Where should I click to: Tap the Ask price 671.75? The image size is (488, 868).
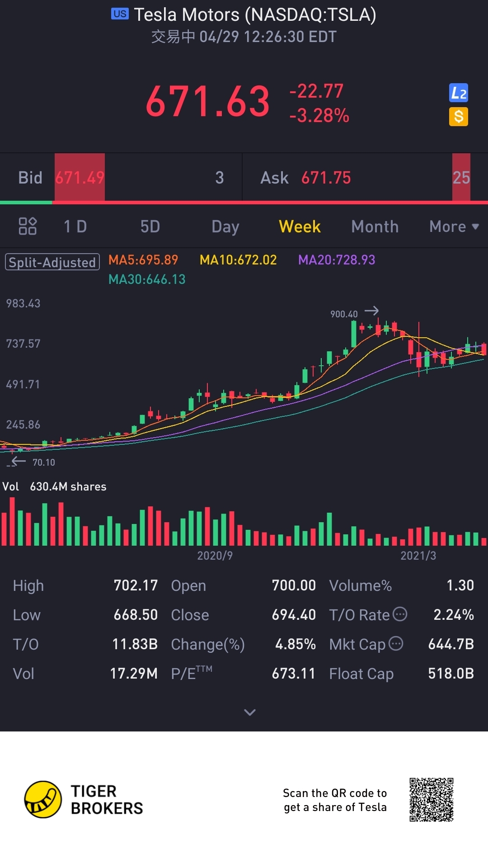click(326, 178)
